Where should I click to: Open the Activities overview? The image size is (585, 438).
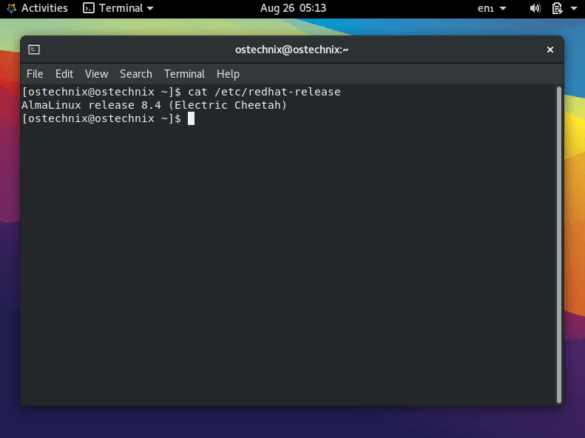coord(44,8)
